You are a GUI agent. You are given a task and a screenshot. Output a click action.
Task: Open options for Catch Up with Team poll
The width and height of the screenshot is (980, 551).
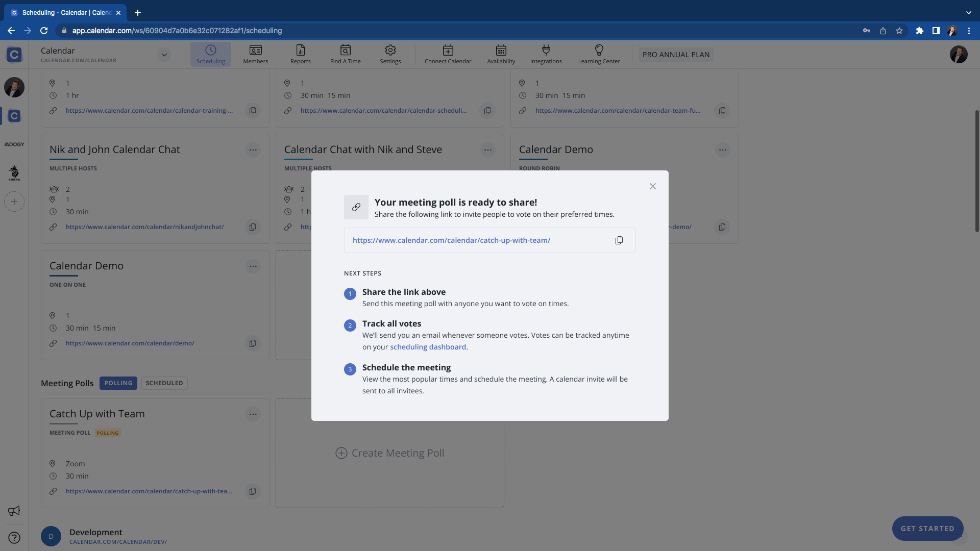pos(253,414)
